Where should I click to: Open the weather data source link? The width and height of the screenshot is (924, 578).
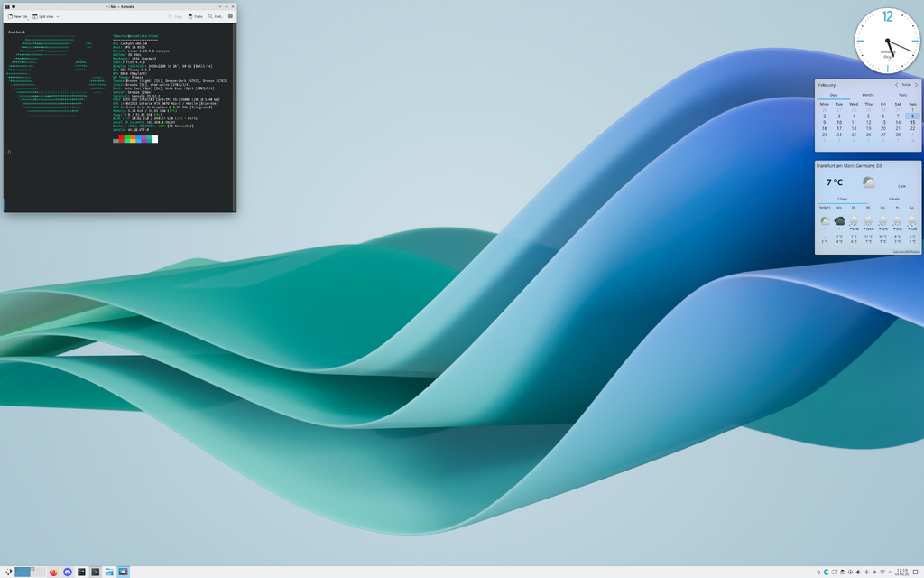point(906,252)
